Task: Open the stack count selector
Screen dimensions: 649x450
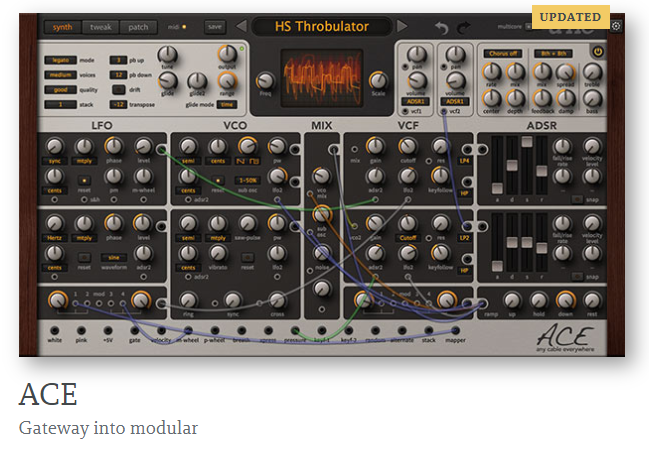Action: coord(60,104)
